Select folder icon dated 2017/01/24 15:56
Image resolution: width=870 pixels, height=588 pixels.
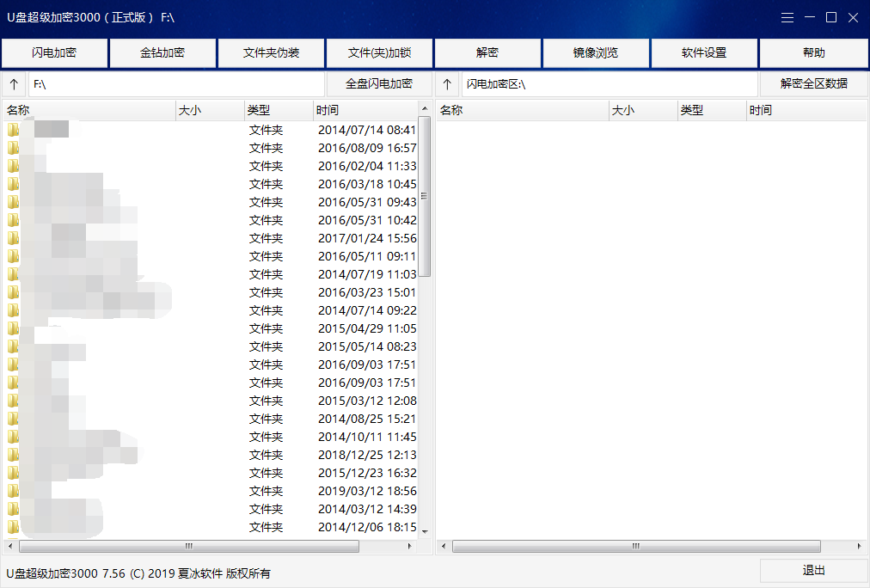13,238
